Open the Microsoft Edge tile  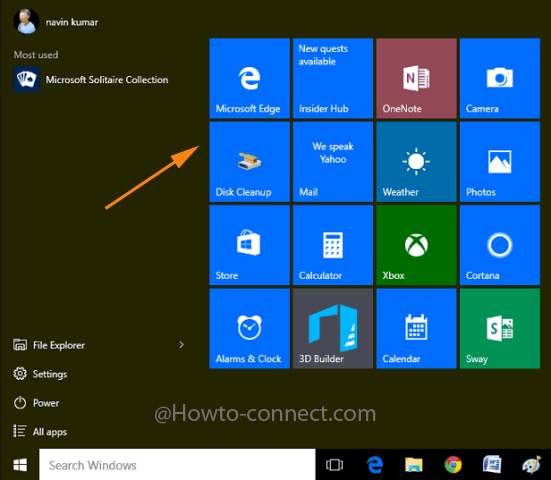[x=249, y=78]
